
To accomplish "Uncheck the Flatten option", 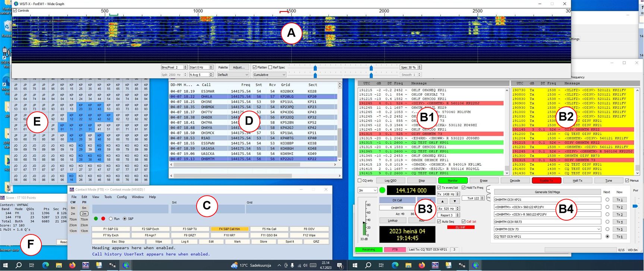I will pyautogui.click(x=255, y=67).
